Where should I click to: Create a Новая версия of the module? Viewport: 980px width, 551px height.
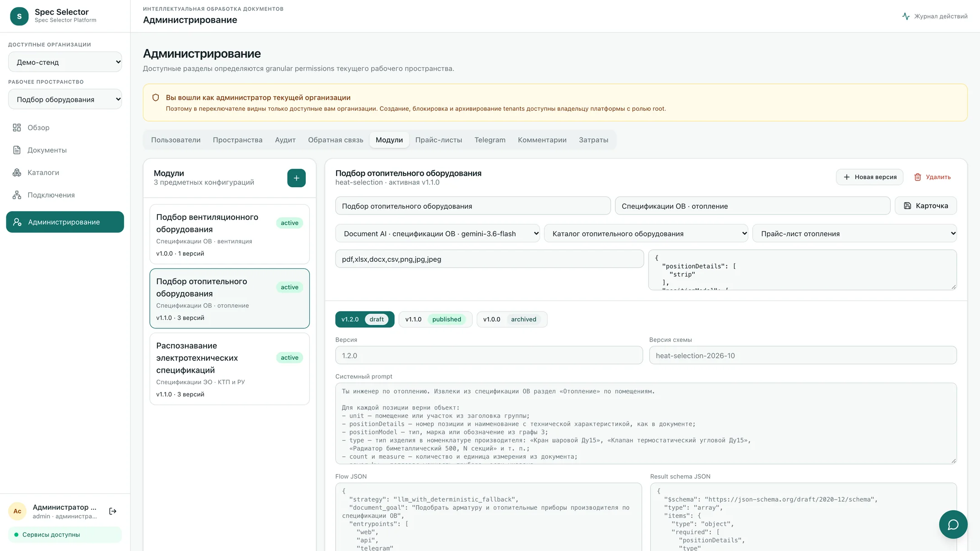coord(869,177)
